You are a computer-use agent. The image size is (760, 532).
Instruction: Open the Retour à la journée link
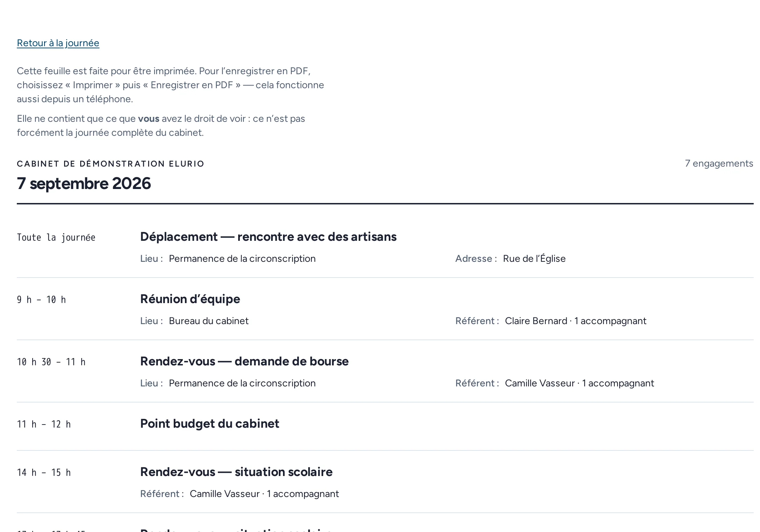tap(58, 43)
